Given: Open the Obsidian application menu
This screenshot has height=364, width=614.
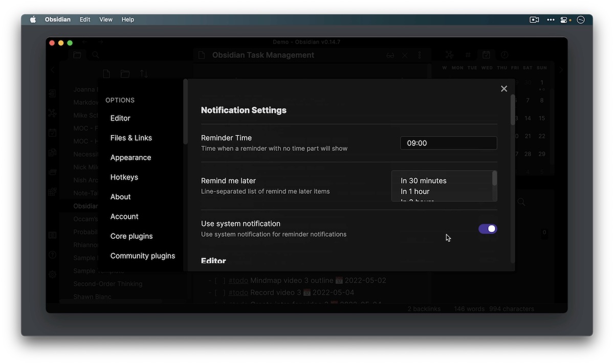Looking at the screenshot, I should (x=58, y=19).
